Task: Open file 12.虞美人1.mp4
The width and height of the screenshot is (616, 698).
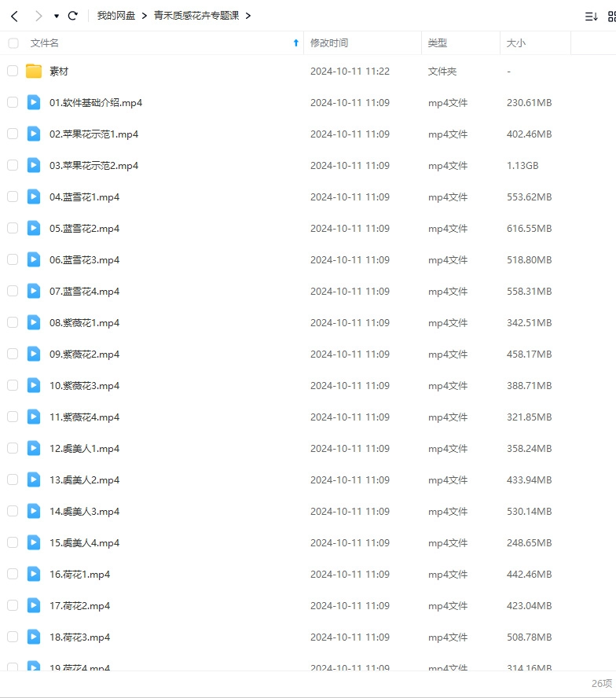Action: [x=84, y=448]
